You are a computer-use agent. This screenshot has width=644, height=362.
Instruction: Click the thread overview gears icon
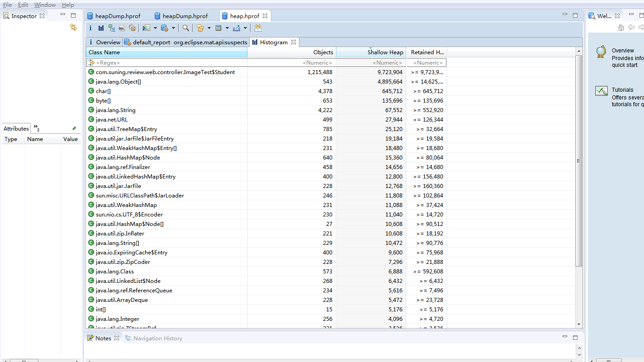click(x=132, y=28)
